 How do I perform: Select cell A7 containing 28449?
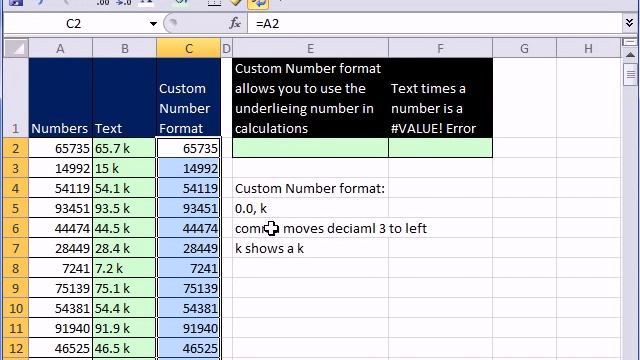coord(60,248)
